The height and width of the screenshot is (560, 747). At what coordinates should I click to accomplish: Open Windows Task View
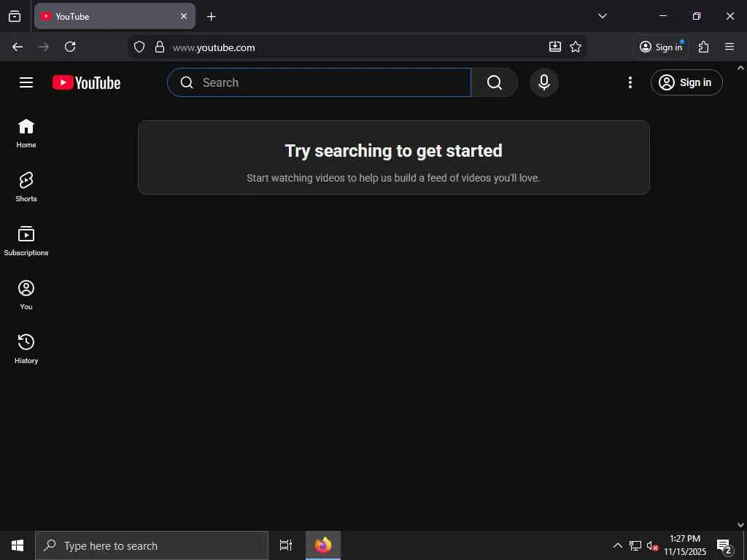286,545
